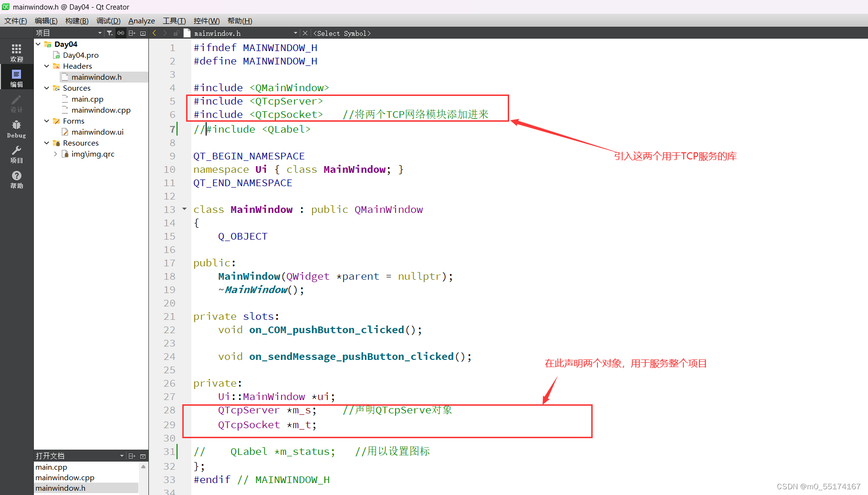
Task: Open the Debug mode in sidebar
Action: point(16,128)
